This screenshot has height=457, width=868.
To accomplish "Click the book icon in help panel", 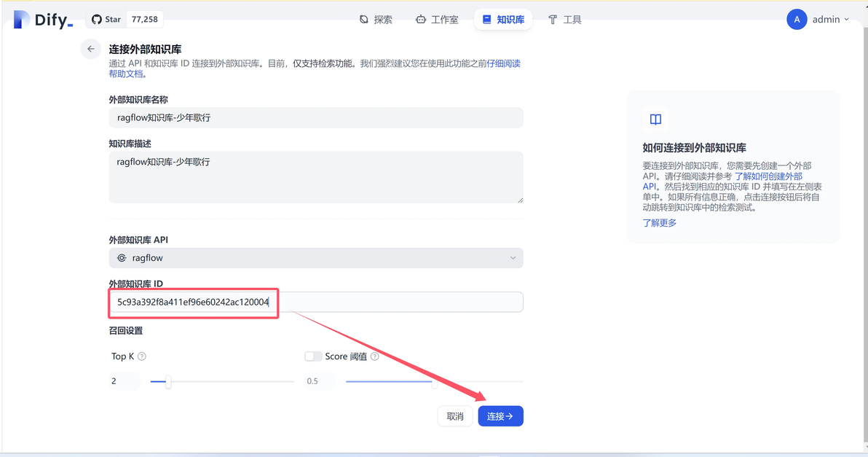I will (655, 120).
